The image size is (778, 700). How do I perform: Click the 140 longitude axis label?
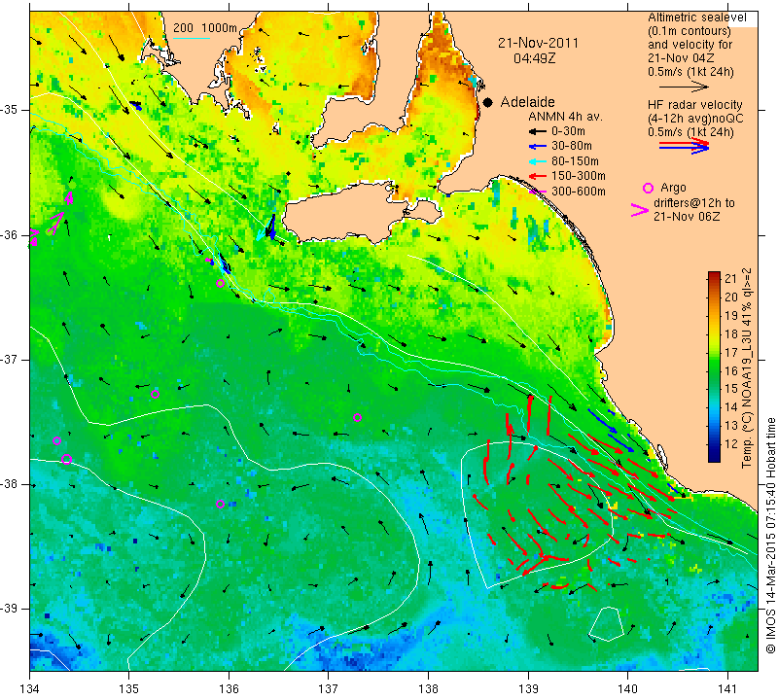coord(627,689)
